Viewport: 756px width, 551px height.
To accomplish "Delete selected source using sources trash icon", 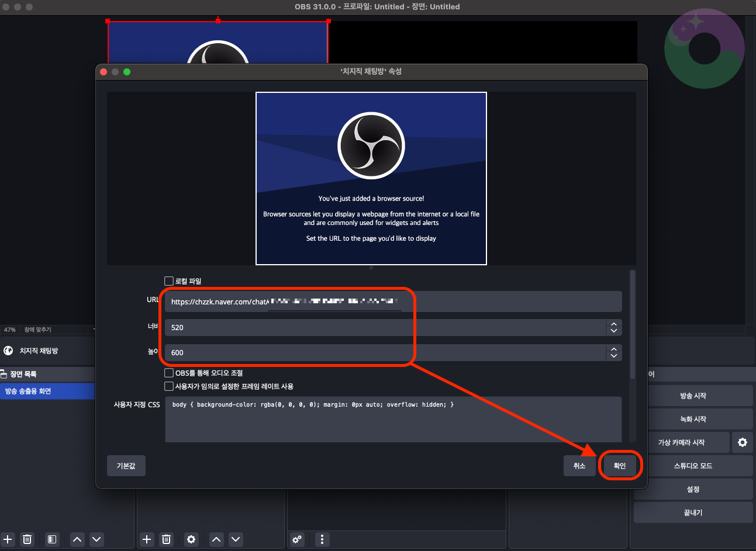I will coord(166,539).
